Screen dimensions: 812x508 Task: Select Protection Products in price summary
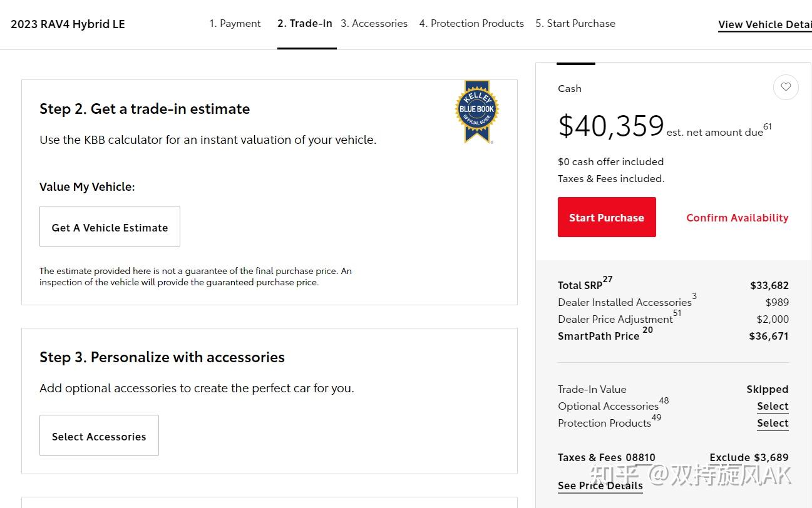pyautogui.click(x=773, y=423)
